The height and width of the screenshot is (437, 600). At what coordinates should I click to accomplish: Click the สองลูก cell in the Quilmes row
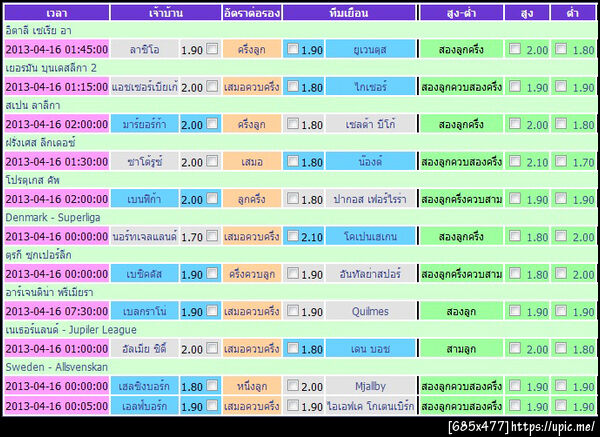tap(461, 311)
